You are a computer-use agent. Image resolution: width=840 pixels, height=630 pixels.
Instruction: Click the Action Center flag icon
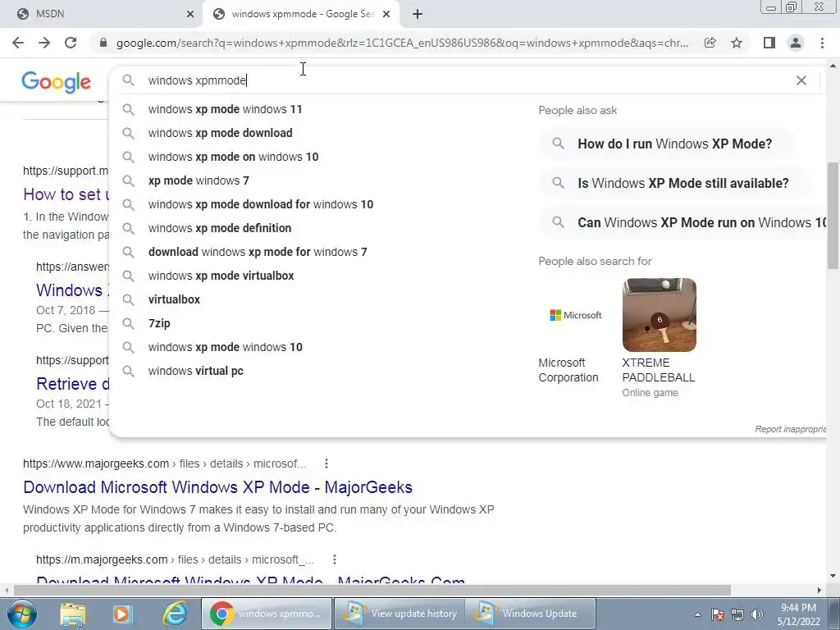point(718,614)
